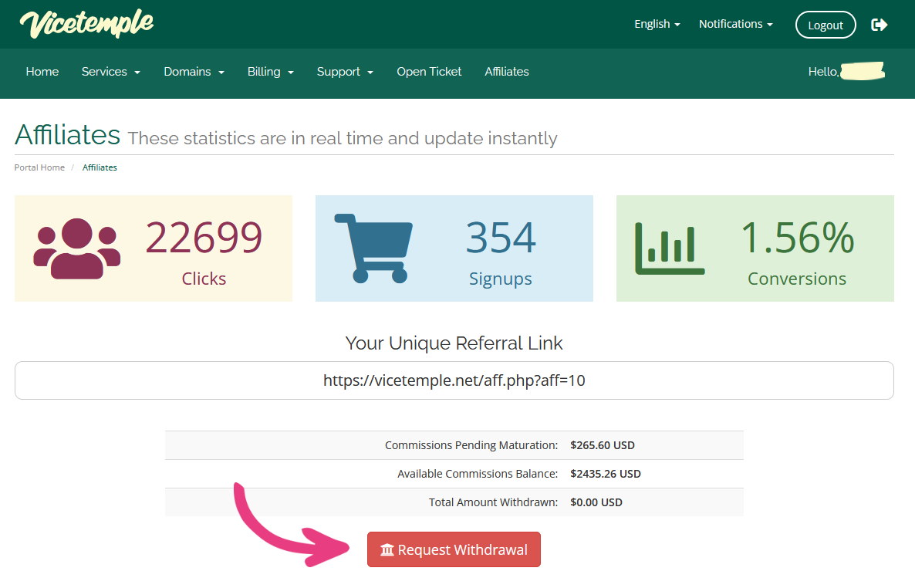
Task: Click the 1.56% conversions value
Action: pyautogui.click(x=797, y=238)
